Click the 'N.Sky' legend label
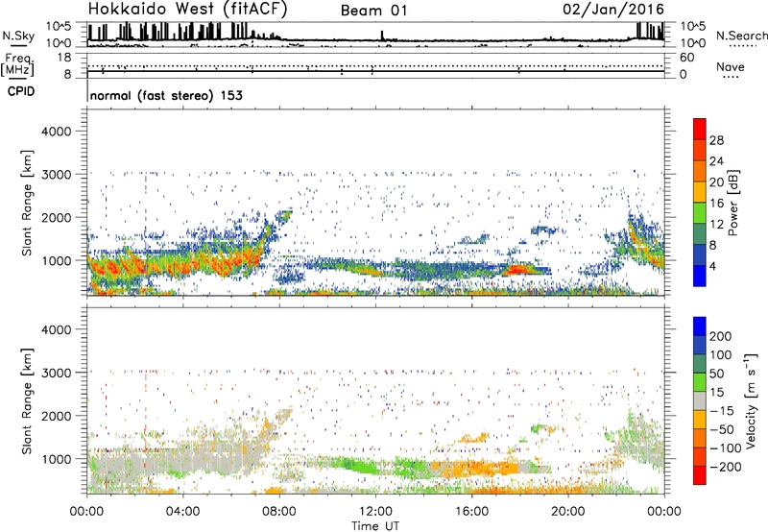 [18, 36]
